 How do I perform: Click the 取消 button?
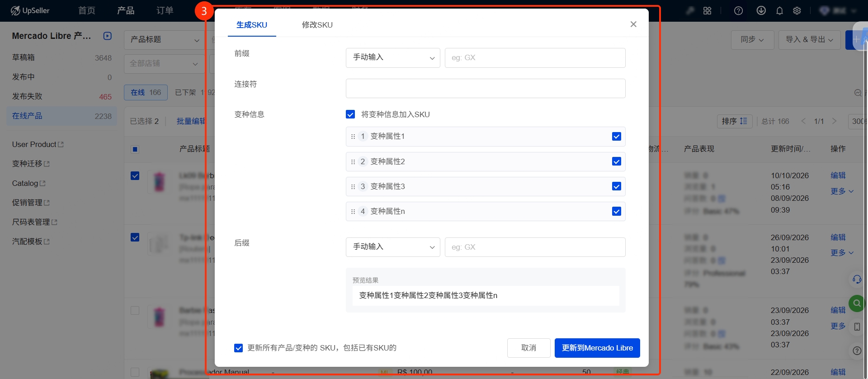[529, 348]
